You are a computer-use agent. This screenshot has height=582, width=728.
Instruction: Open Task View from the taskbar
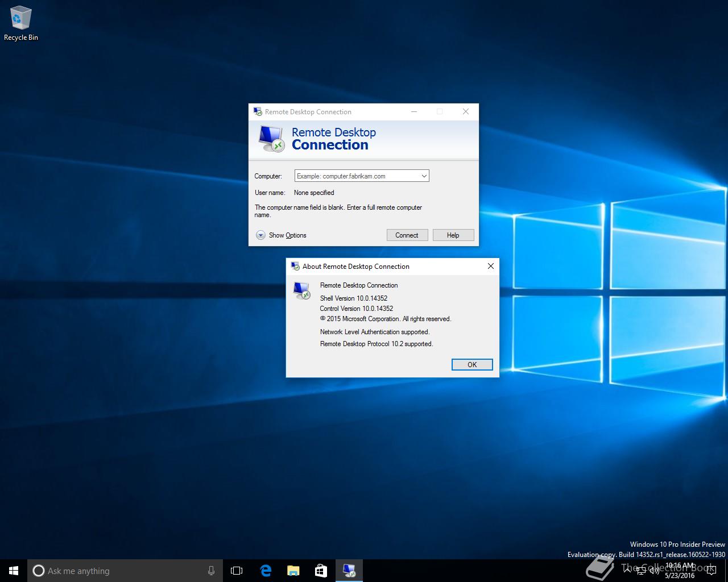[237, 571]
